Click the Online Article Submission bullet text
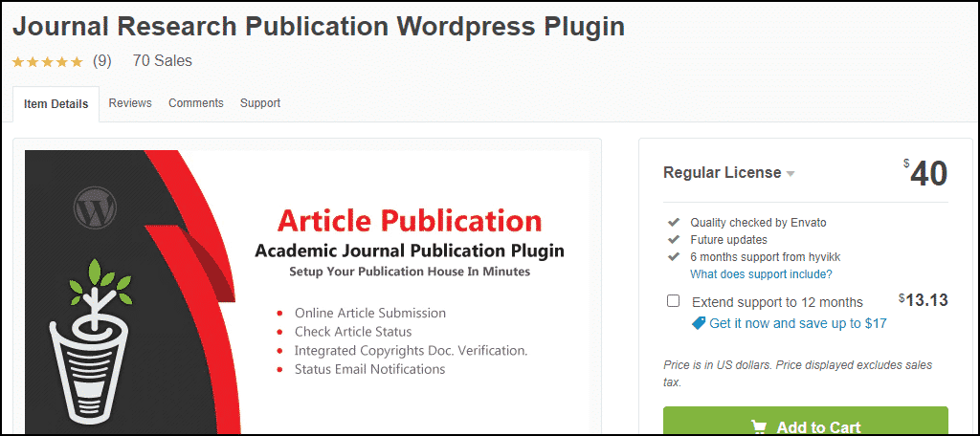The image size is (980, 436). (370, 313)
